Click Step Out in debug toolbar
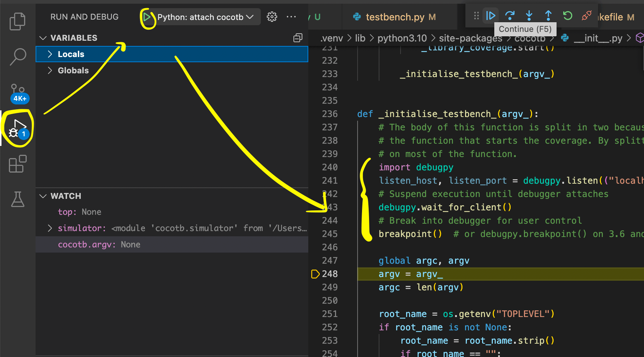This screenshot has width=644, height=357. [x=548, y=16]
